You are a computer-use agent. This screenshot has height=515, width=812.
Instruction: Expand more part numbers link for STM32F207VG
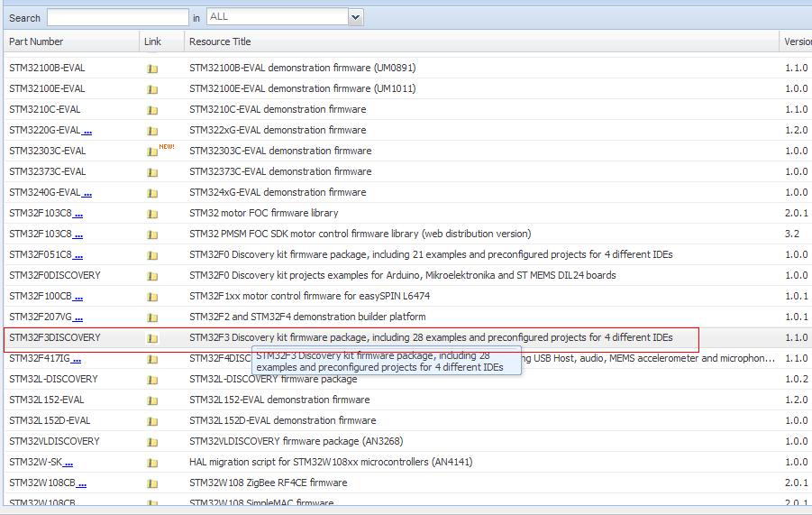tap(78, 317)
